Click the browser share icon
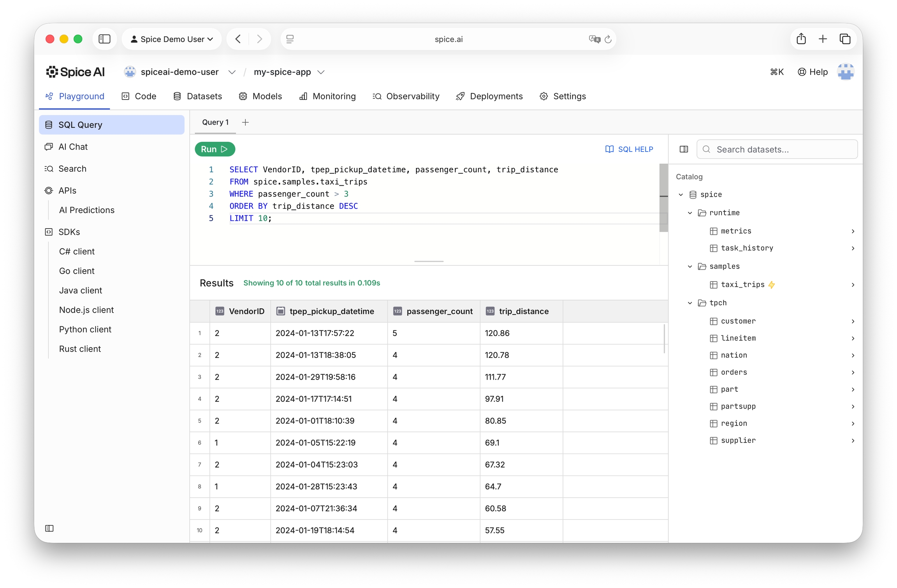Viewport: 897px width, 588px height. (801, 39)
